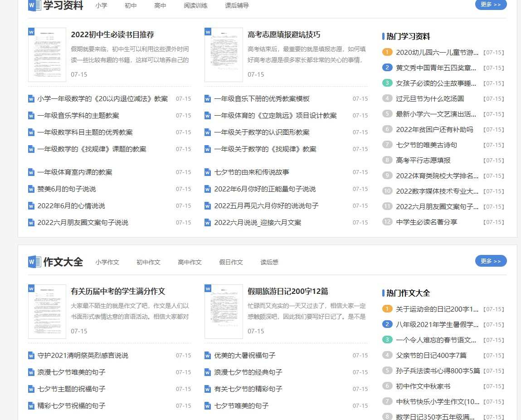Image resolution: width=521 pixels, height=420 pixels.
Task: Open link 一年级体育的《立定跳远》项目设计教案
Action: pyautogui.click(x=275, y=116)
